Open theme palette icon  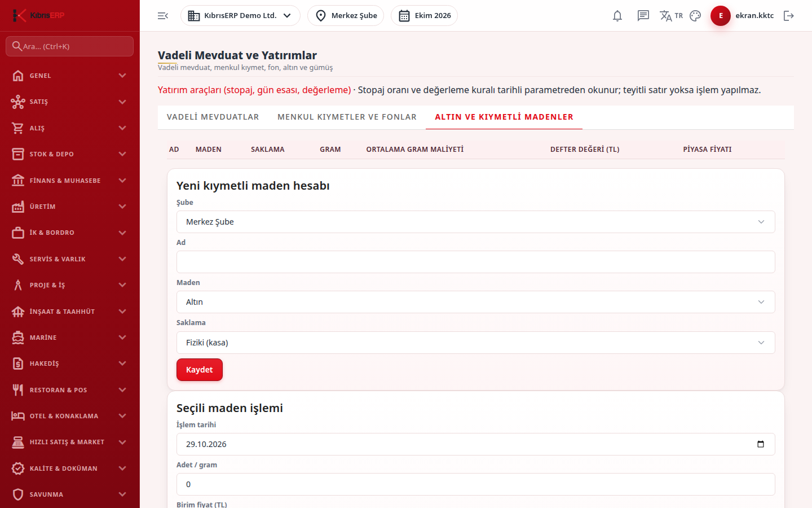pos(695,16)
